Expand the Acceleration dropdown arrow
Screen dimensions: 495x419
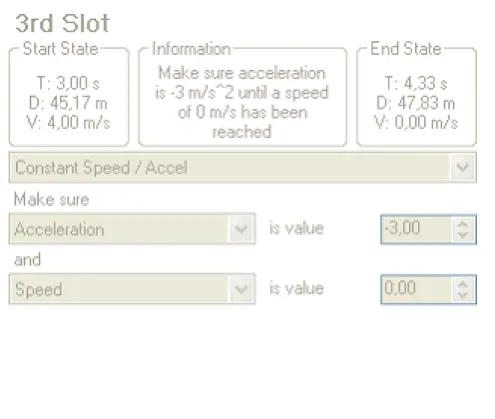pyautogui.click(x=241, y=229)
